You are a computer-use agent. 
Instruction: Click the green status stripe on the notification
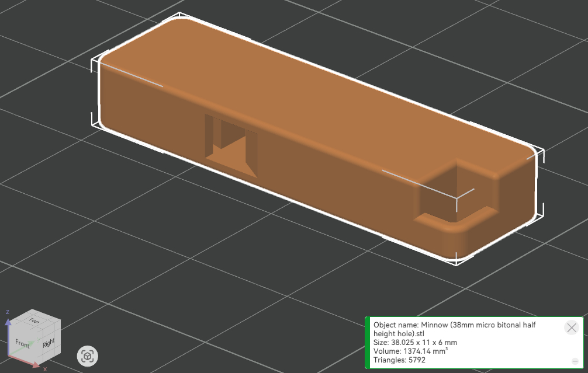pyautogui.click(x=367, y=343)
